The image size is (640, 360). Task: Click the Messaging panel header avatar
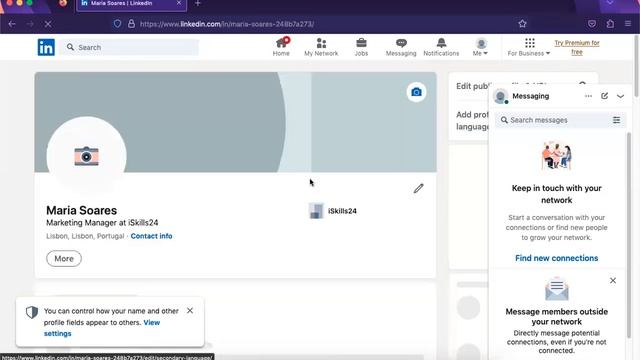point(501,96)
